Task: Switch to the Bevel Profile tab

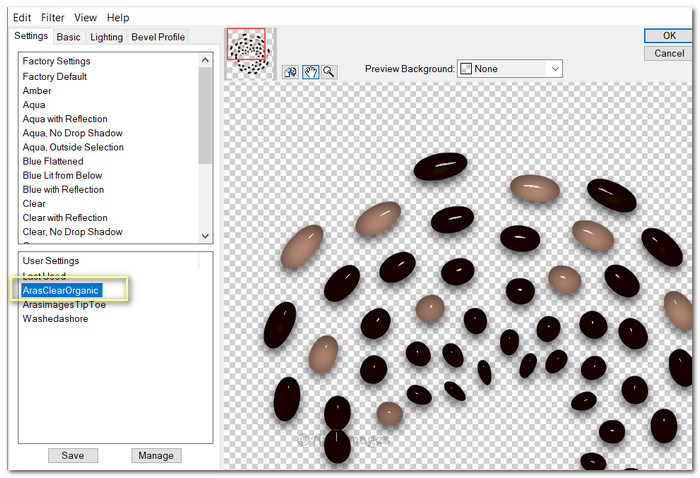Action: click(x=158, y=37)
